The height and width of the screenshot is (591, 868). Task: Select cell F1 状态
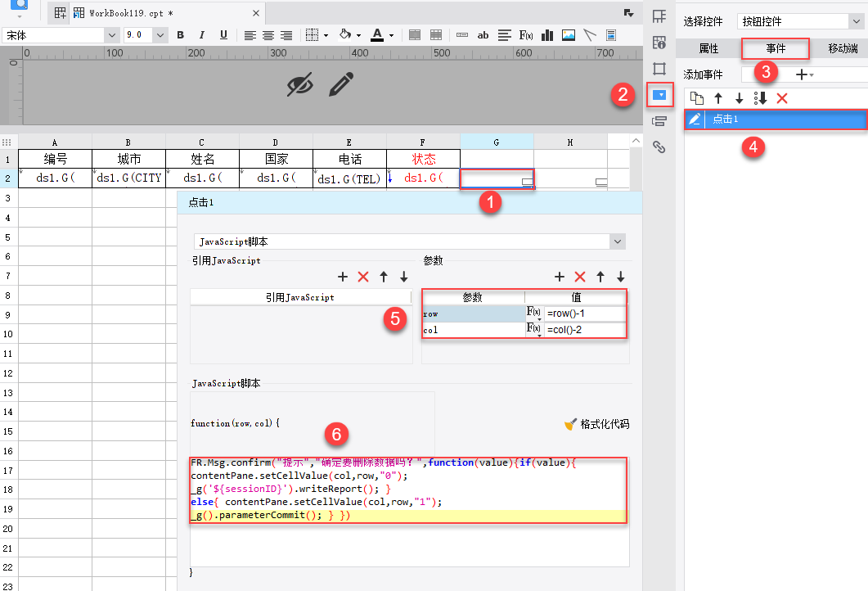pos(423,159)
